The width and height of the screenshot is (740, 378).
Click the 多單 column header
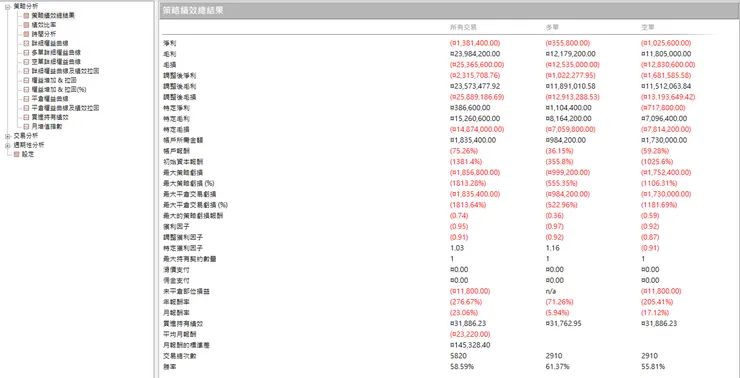[553, 27]
